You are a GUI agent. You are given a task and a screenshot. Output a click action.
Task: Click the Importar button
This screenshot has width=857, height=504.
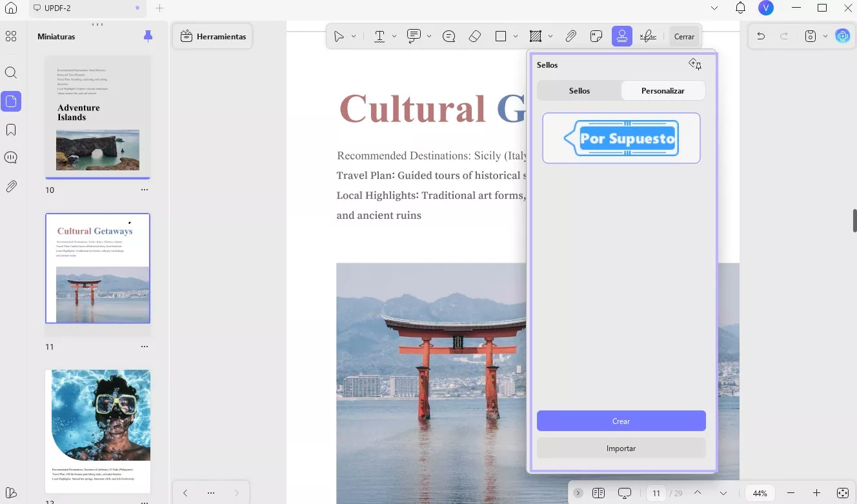coord(621,448)
